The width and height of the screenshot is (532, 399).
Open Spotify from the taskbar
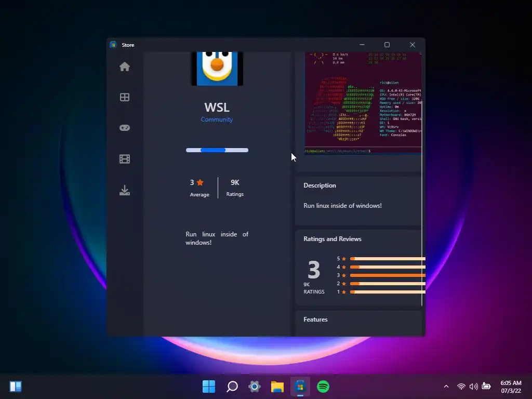[323, 387]
